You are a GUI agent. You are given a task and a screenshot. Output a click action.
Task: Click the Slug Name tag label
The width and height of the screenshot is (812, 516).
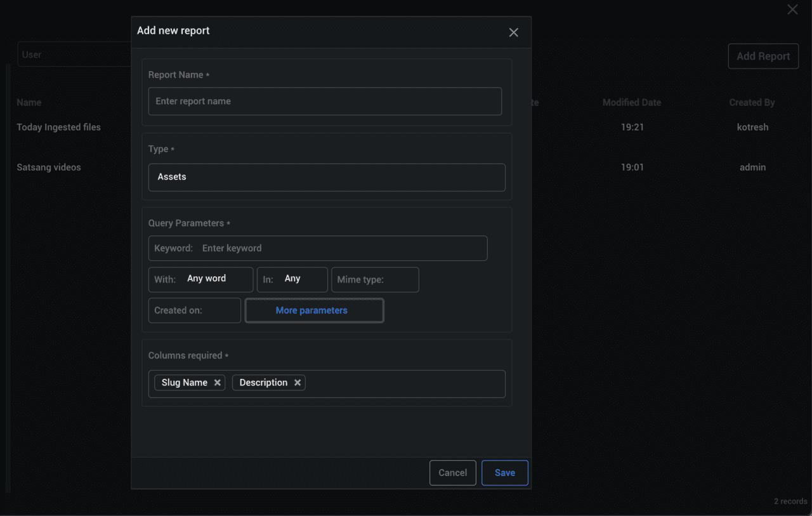click(x=185, y=383)
